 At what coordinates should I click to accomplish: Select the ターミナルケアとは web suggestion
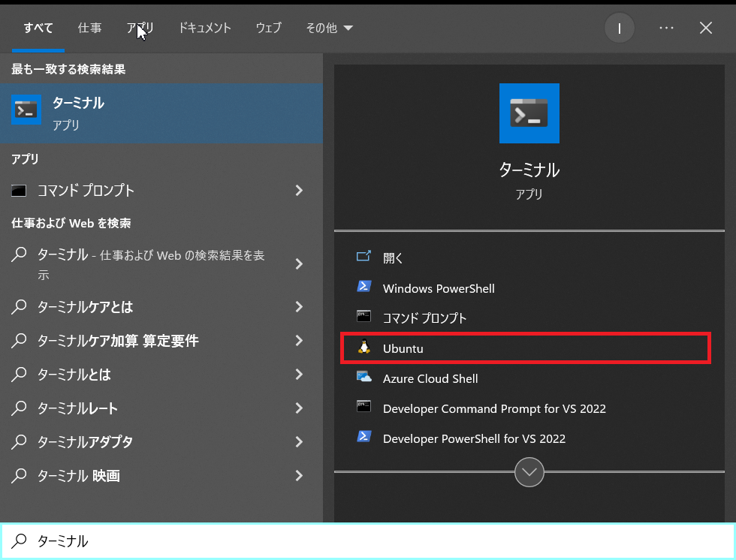coord(86,307)
